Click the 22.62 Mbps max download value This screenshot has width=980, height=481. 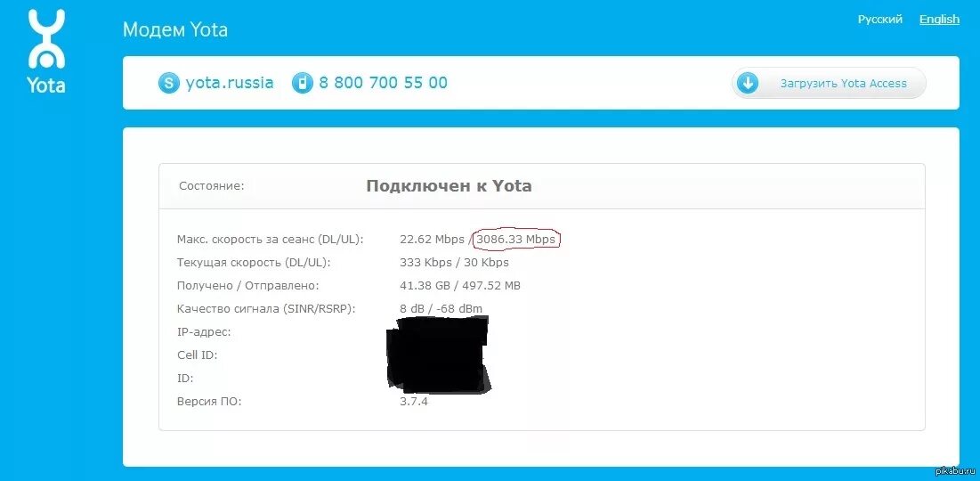[x=432, y=239]
